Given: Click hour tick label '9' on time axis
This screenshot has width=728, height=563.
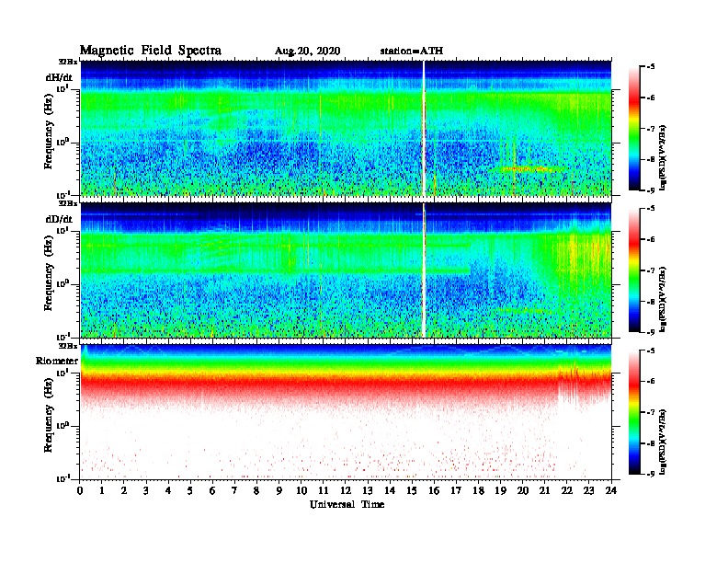Looking at the screenshot, I should tap(279, 490).
